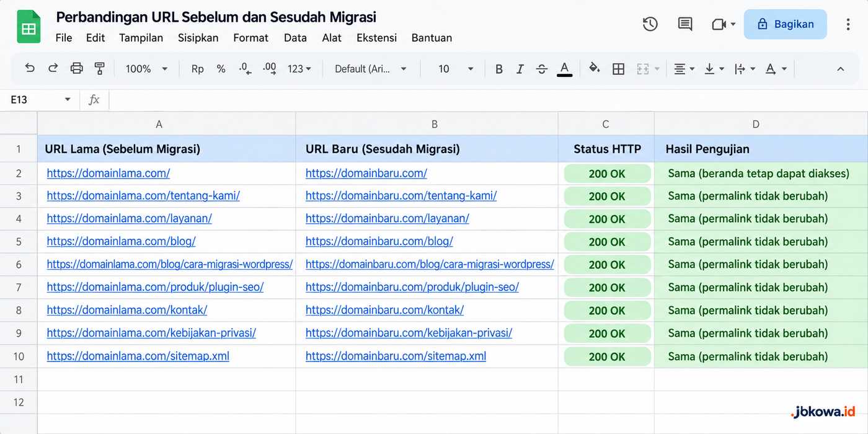The width and height of the screenshot is (868, 434).
Task: Open the comments panel
Action: [685, 24]
